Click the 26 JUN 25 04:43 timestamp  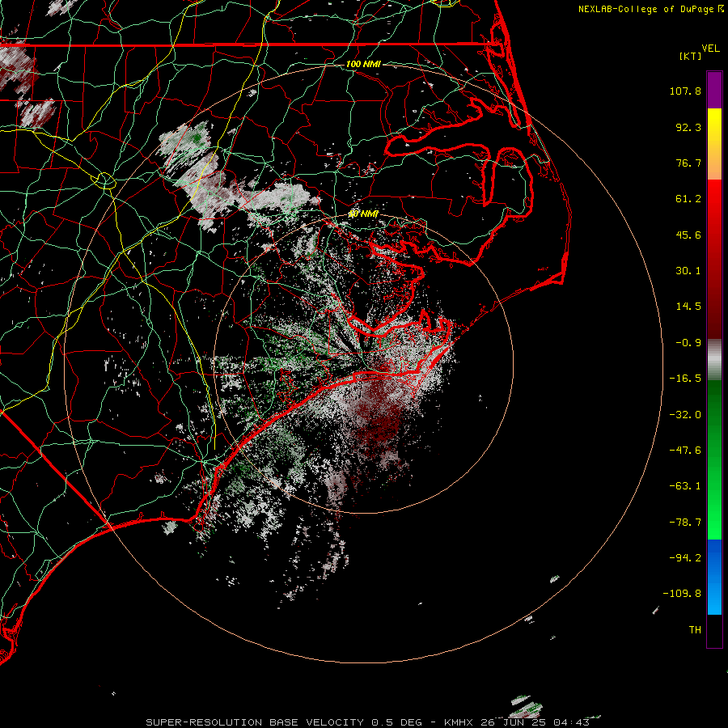(535, 722)
